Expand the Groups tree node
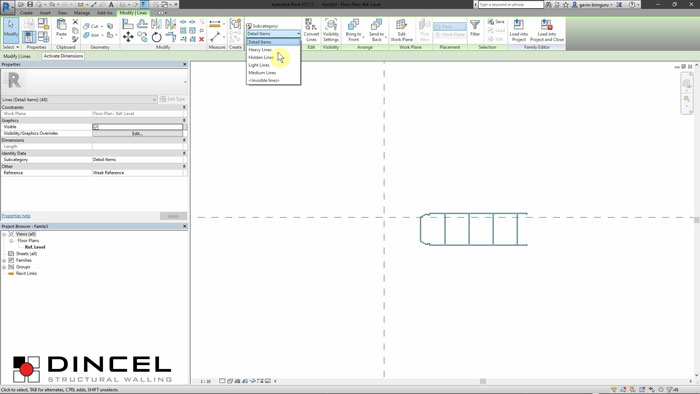The image size is (700, 394). 4,267
